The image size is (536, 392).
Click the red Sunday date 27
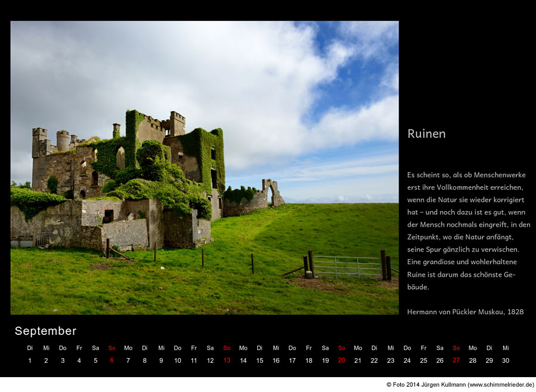click(456, 360)
